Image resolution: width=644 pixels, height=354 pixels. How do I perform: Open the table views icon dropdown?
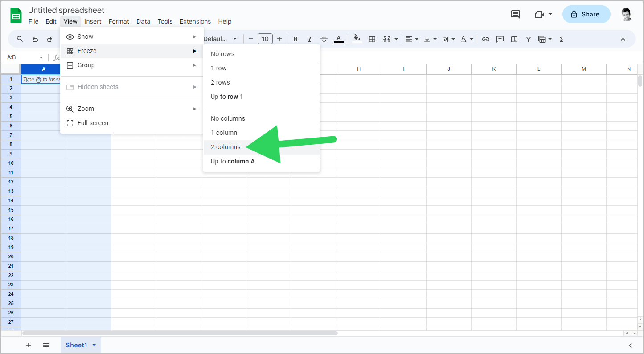tap(545, 39)
